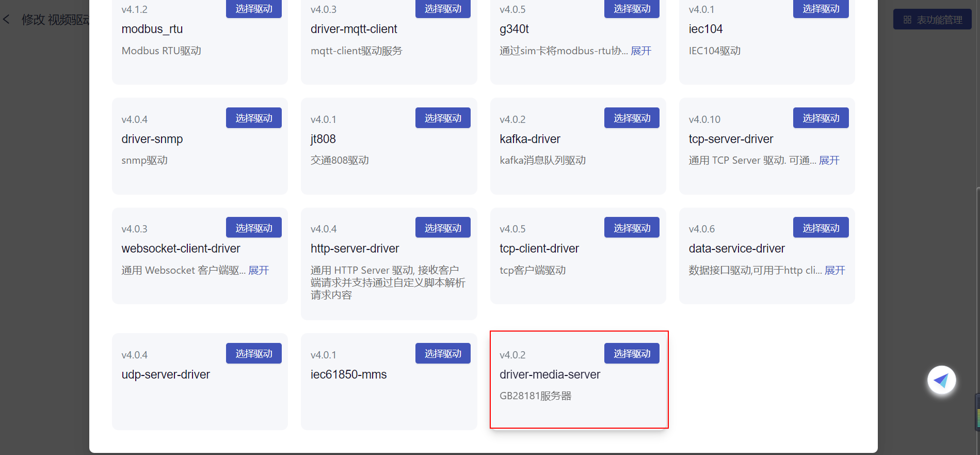Click the Modbus RTU驱动 description
The width and height of the screenshot is (980, 455).
point(162,51)
